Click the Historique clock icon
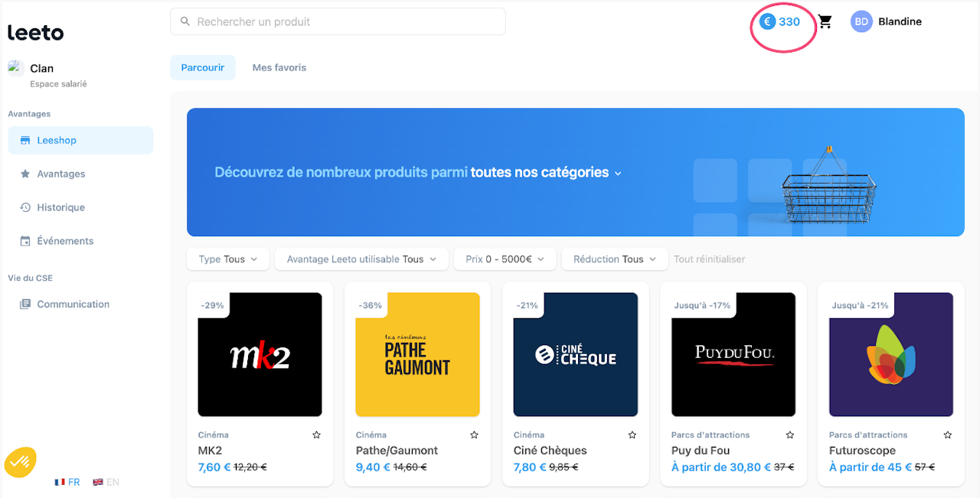This screenshot has width=980, height=498. coord(25,207)
